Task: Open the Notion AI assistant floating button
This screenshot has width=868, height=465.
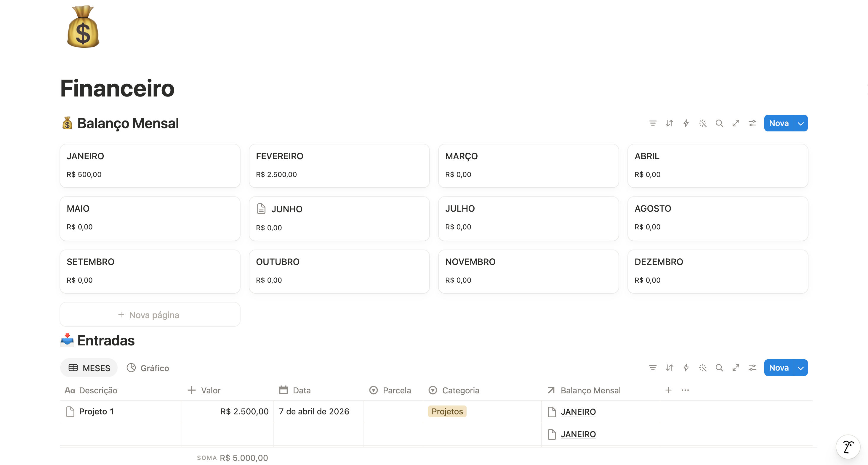Action: click(848, 447)
